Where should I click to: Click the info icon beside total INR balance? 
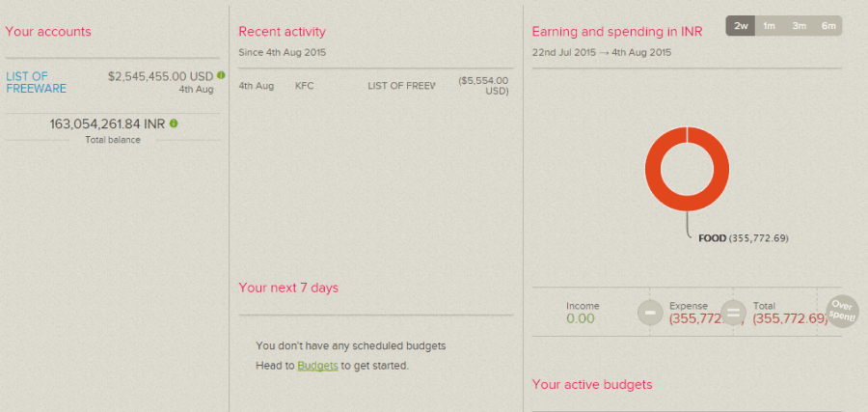pyautogui.click(x=174, y=124)
